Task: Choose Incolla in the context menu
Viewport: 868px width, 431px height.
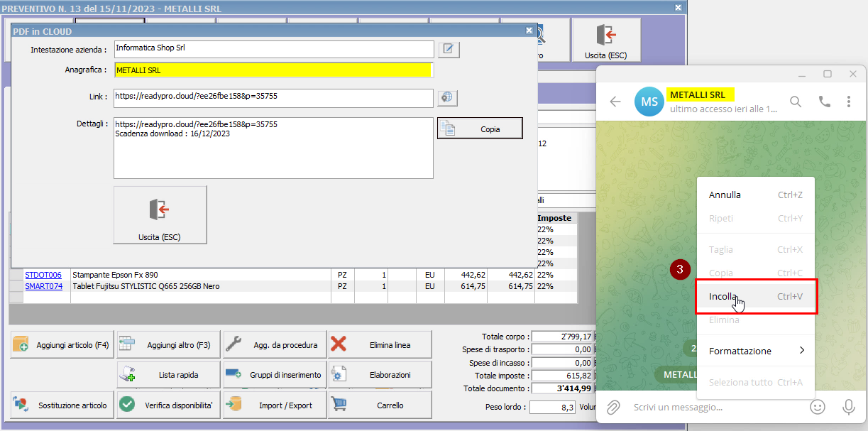Action: tap(756, 296)
